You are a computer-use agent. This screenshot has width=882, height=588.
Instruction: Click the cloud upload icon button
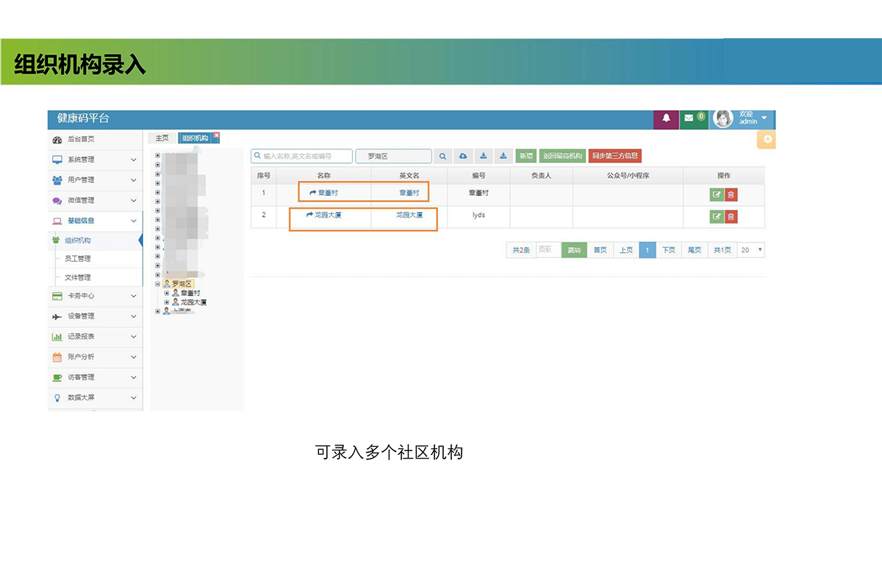(463, 156)
